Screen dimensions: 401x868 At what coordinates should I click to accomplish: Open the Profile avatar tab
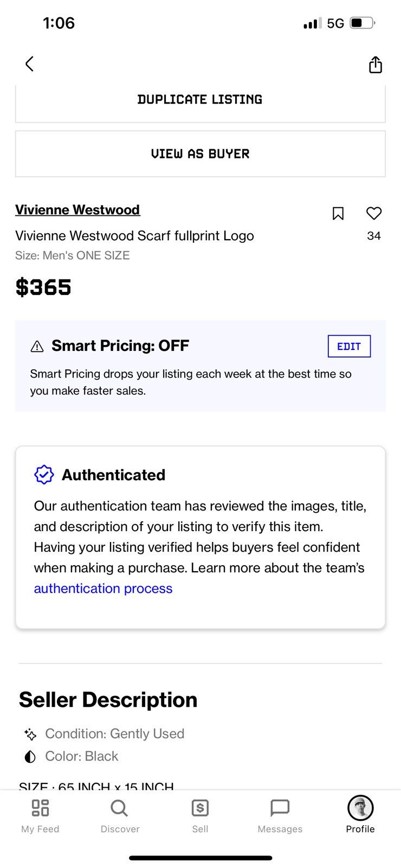click(360, 815)
